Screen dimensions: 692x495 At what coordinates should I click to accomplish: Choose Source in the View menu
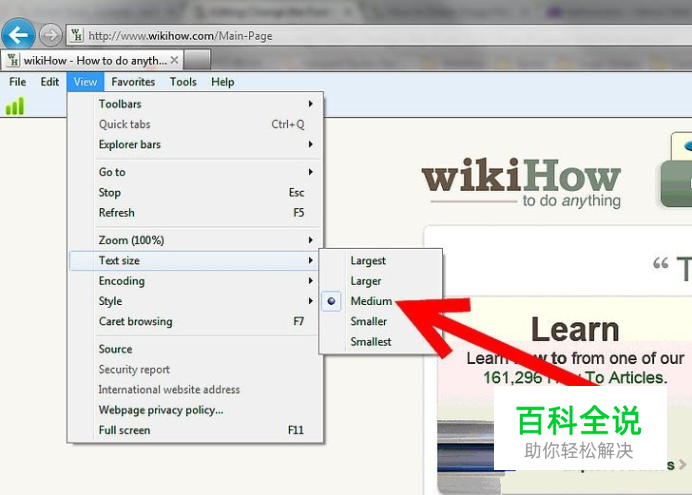196,349
